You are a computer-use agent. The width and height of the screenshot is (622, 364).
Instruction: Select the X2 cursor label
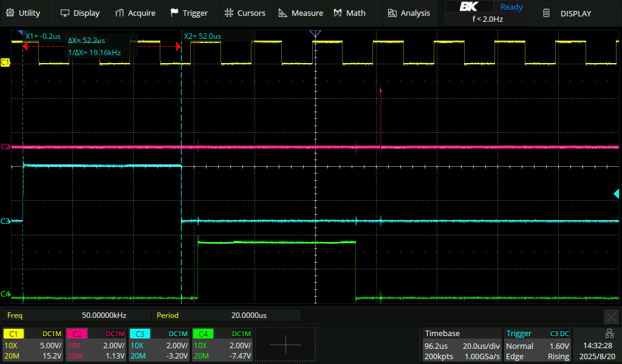pyautogui.click(x=202, y=36)
